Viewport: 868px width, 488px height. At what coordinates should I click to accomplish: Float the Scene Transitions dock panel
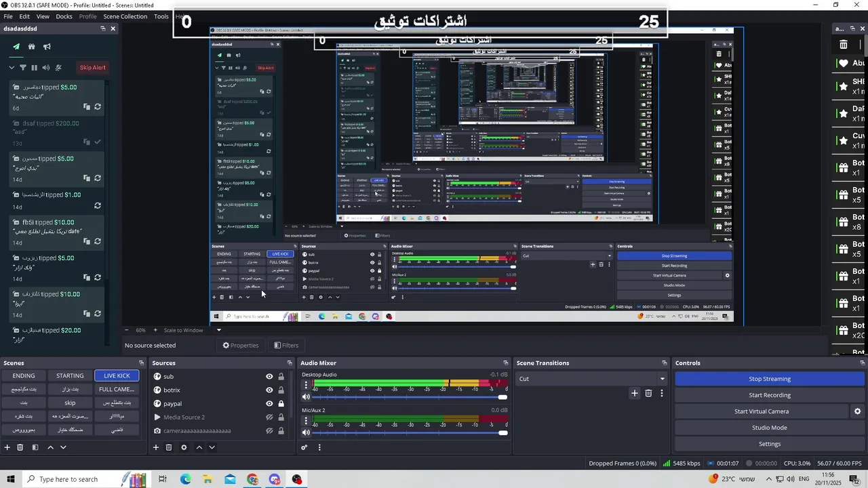click(x=664, y=363)
